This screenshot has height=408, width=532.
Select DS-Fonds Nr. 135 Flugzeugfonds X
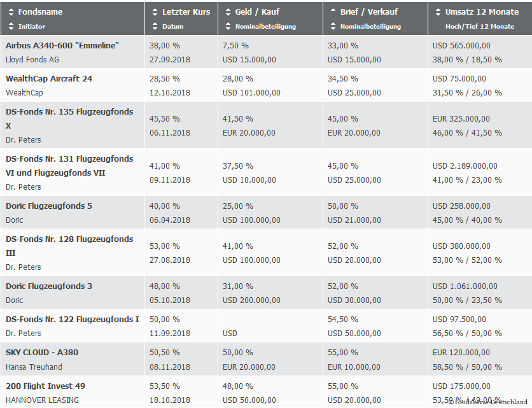click(69, 112)
